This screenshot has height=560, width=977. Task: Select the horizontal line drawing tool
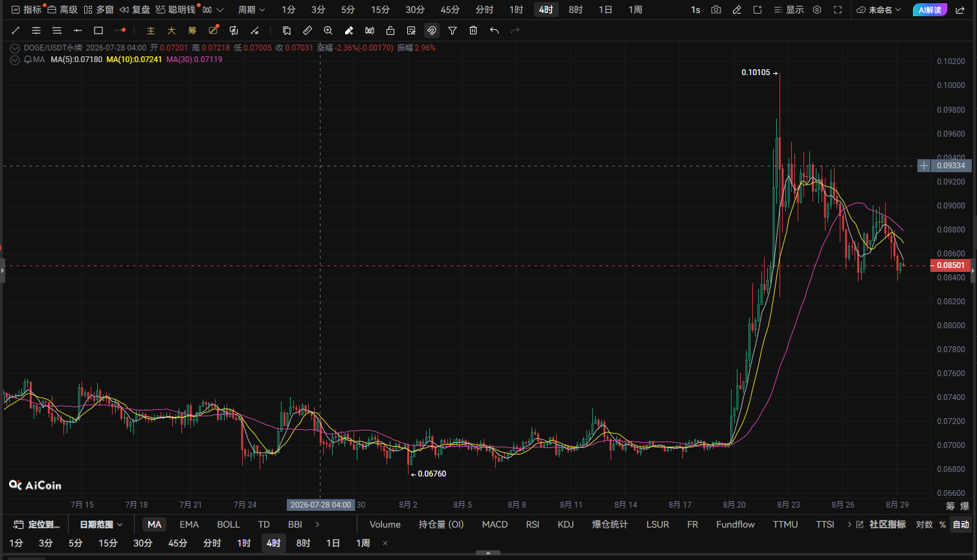pyautogui.click(x=78, y=30)
